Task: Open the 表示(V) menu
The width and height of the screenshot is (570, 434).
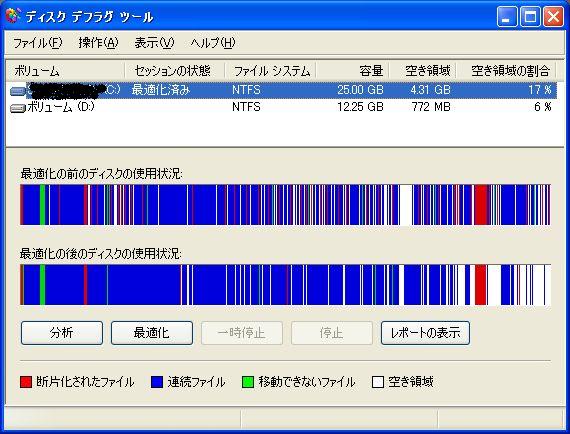Action: pyautogui.click(x=154, y=43)
